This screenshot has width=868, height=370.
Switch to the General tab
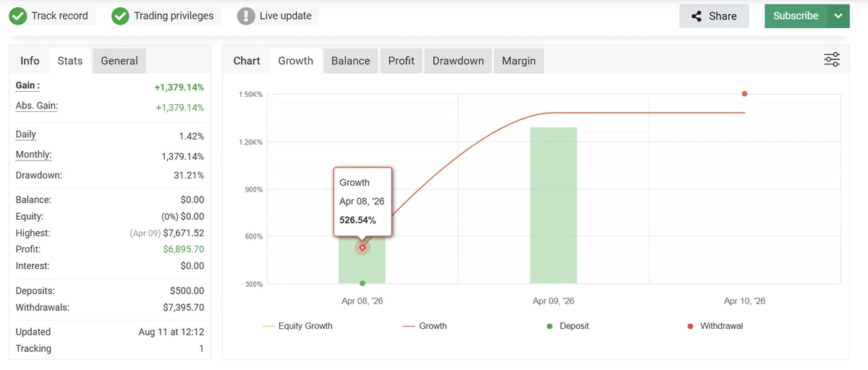(119, 61)
